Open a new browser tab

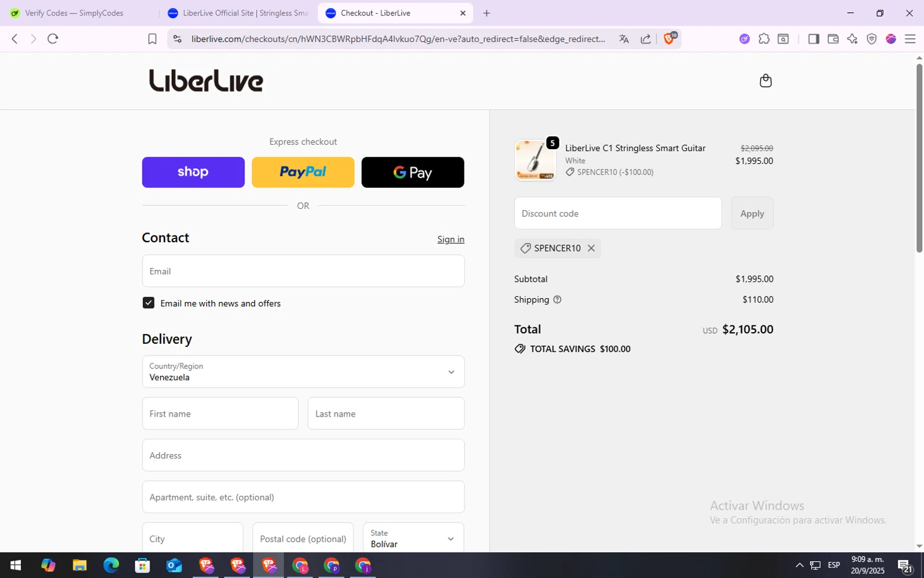[x=487, y=13]
